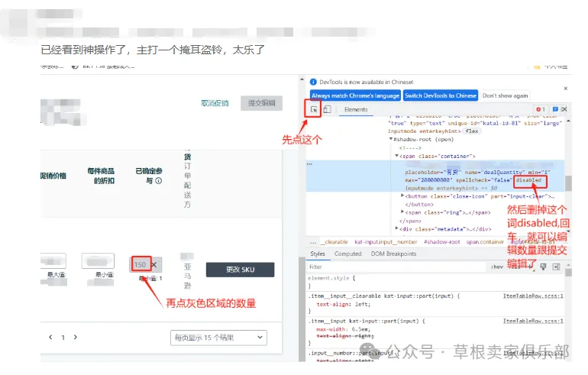The image size is (588, 375).
Task: Click the red error count badge
Action: 541,109
